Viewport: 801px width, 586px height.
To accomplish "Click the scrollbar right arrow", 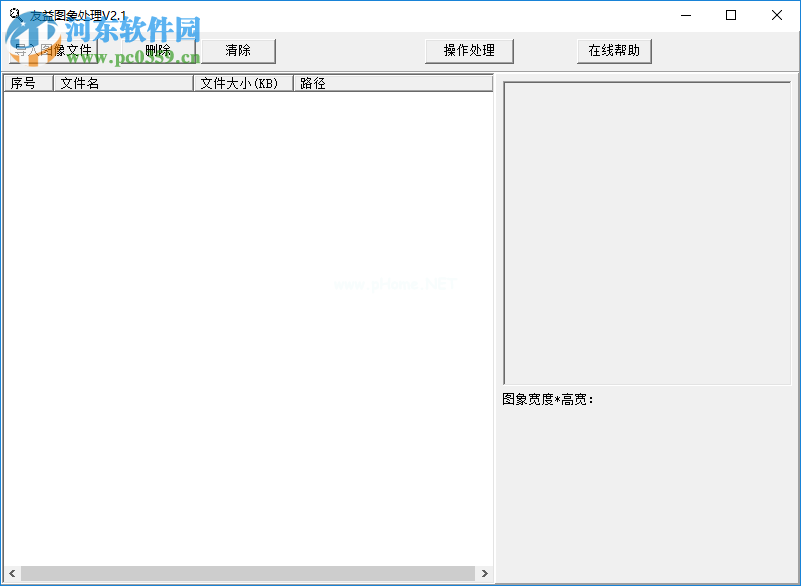I will (485, 574).
